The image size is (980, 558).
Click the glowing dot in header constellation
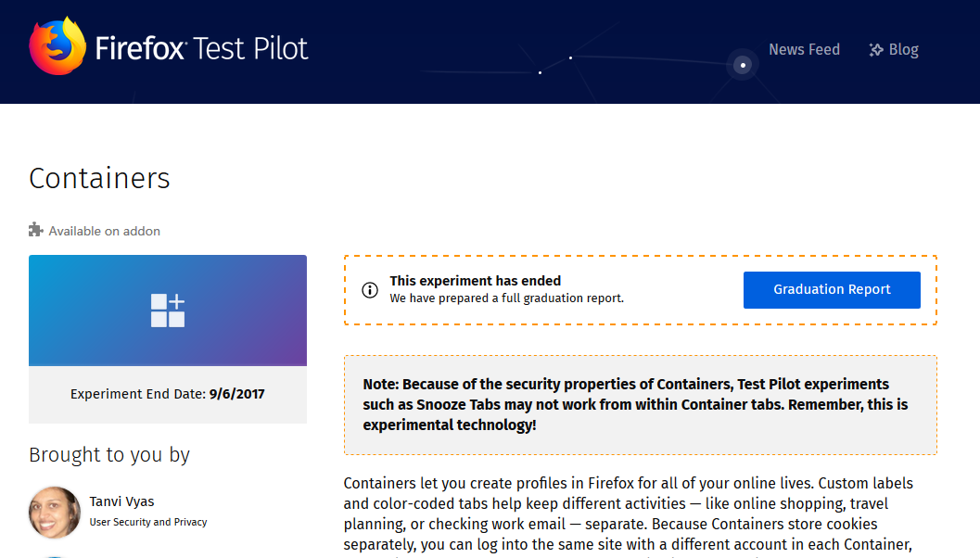(743, 65)
